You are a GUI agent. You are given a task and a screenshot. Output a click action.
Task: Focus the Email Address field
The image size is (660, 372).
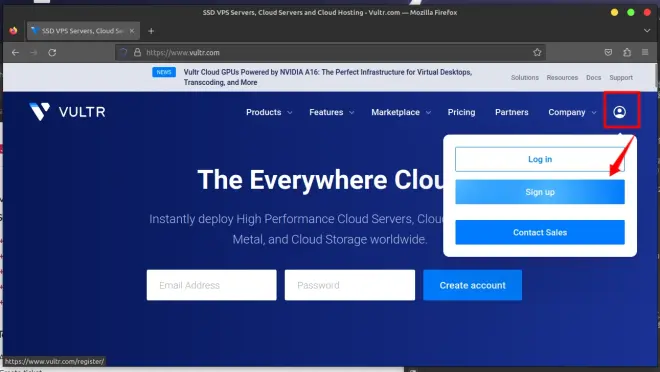tap(212, 285)
